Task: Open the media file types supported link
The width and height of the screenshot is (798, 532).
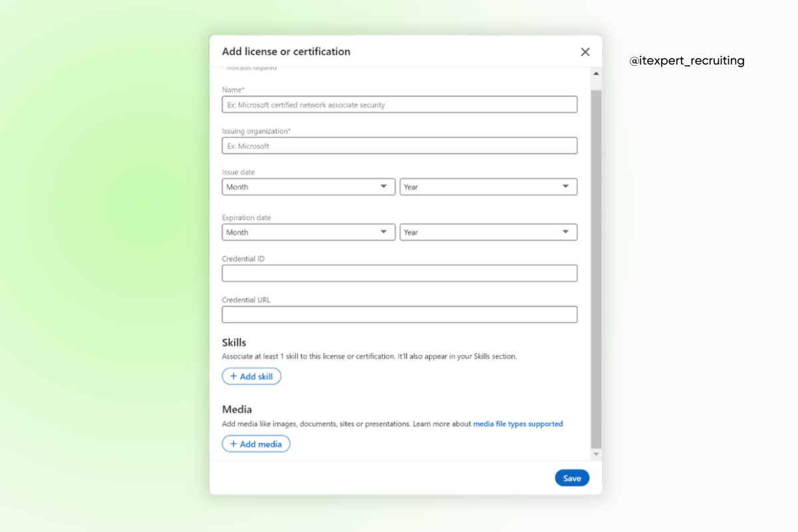Action: (x=518, y=424)
